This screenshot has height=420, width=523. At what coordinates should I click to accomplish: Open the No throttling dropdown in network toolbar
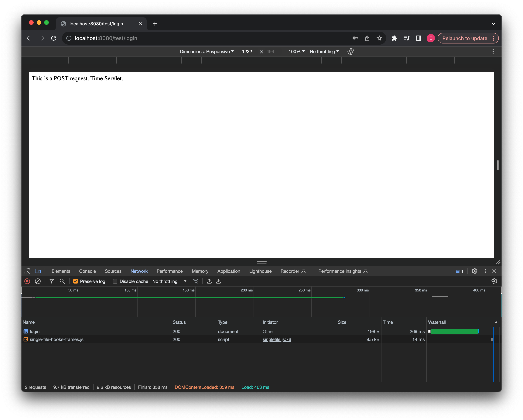(169, 281)
